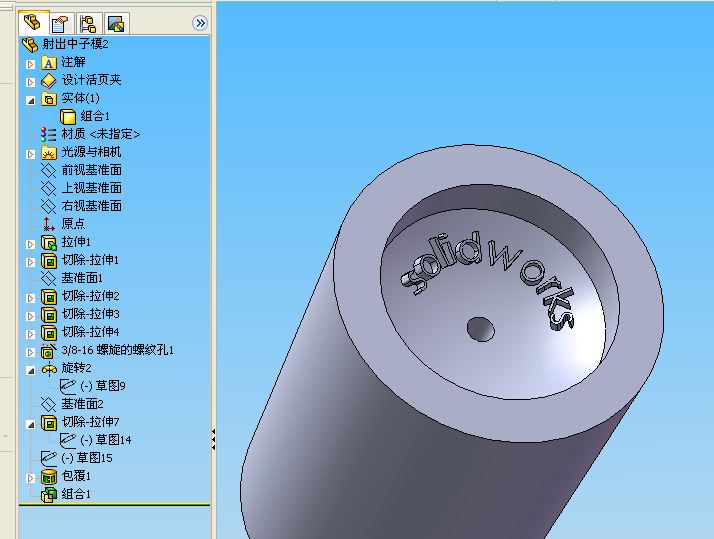Click the 组合1 combine feature icon
Screen dimensions: 714x539
(x=49, y=494)
